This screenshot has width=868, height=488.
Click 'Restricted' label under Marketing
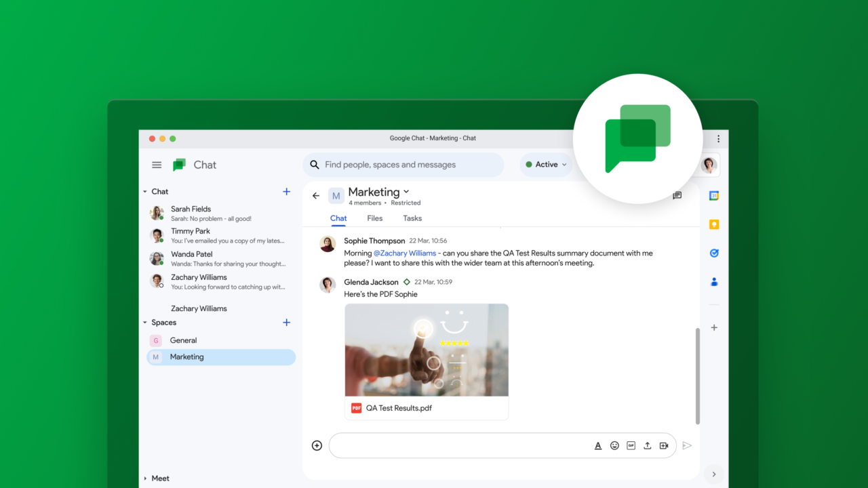click(x=406, y=203)
